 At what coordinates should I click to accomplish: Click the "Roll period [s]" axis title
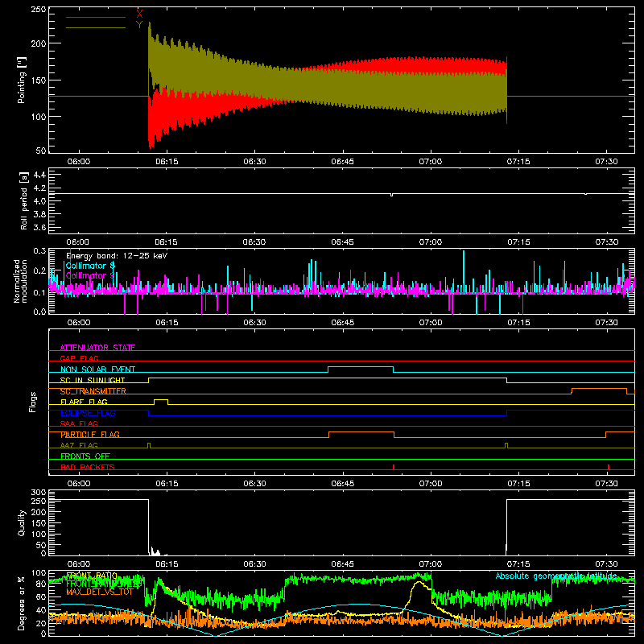(23, 200)
